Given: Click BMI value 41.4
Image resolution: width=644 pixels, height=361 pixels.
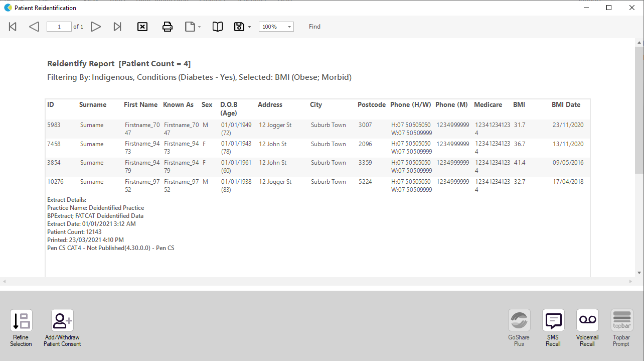Looking at the screenshot, I should click(520, 163).
